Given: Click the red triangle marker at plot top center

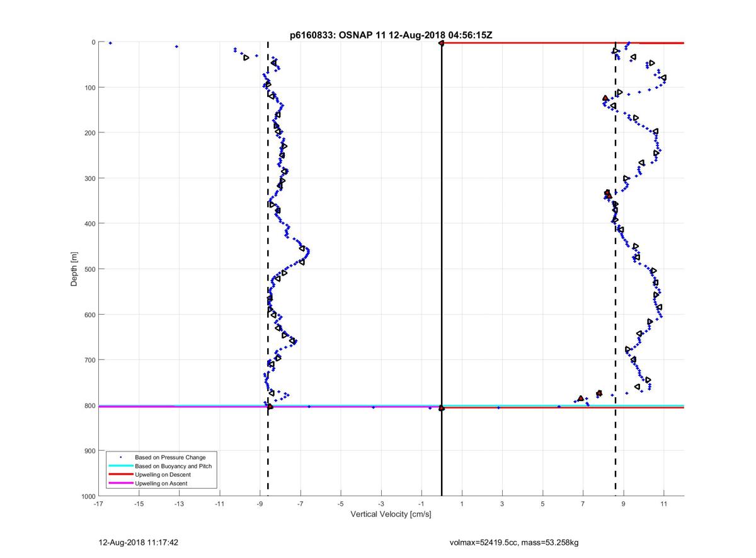Looking at the screenshot, I should coord(441,43).
